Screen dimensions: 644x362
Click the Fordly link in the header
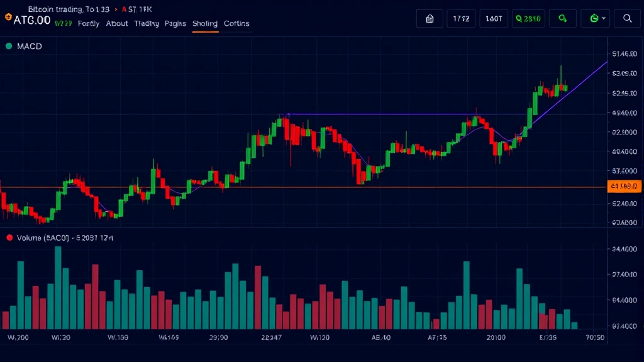88,23
